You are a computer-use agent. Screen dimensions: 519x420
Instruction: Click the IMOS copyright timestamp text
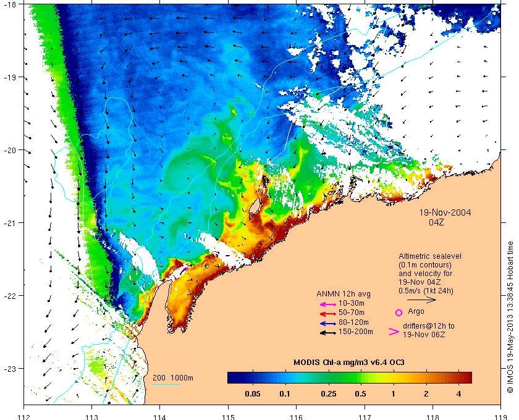(x=510, y=317)
